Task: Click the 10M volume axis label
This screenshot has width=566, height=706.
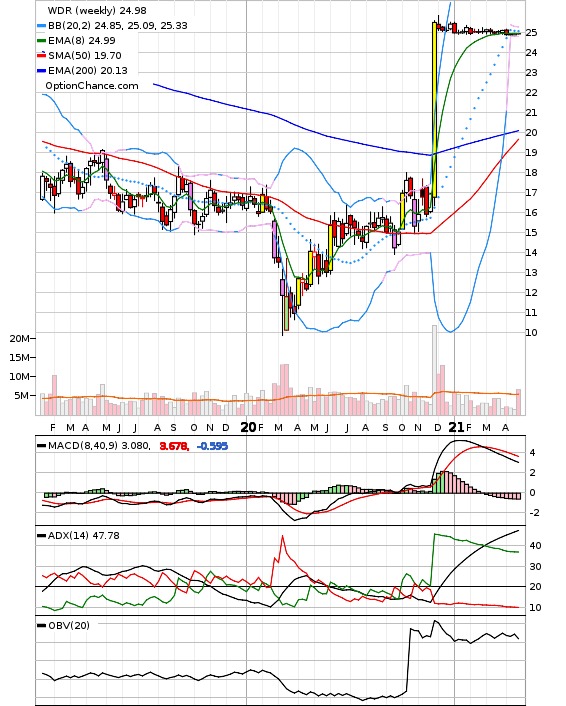Action: 19,376
